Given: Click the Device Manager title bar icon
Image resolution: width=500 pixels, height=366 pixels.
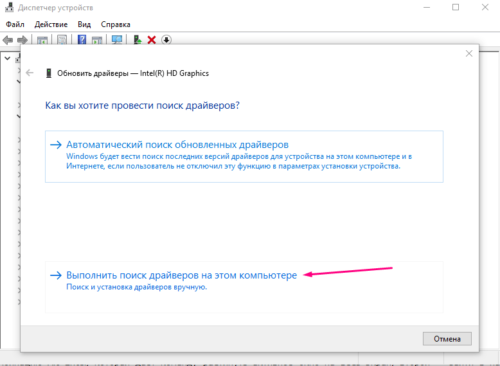Looking at the screenshot, I should point(9,7).
